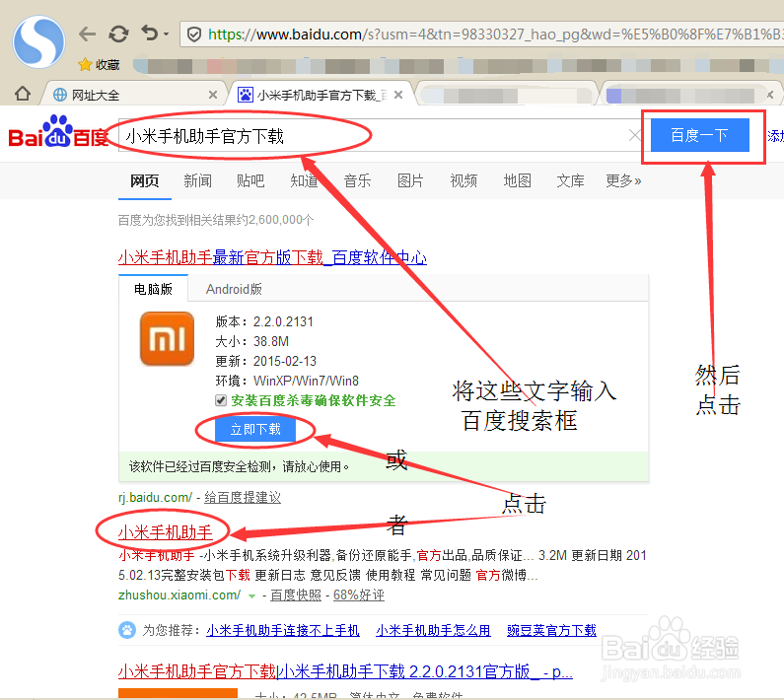The height and width of the screenshot is (700, 784).
Task: Click the Baidu paw favicon on active tab
Action: click(246, 95)
